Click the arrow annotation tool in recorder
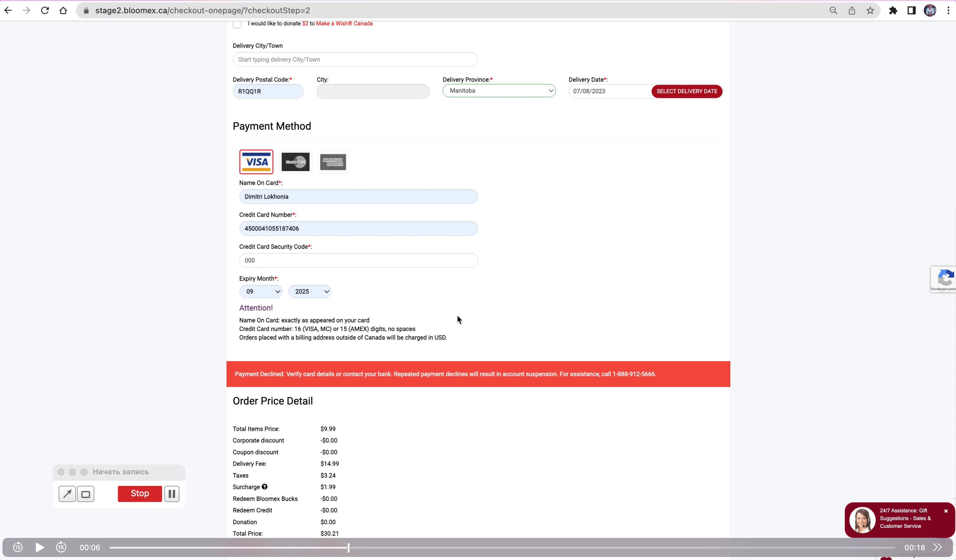This screenshot has width=956, height=560. pos(67,494)
